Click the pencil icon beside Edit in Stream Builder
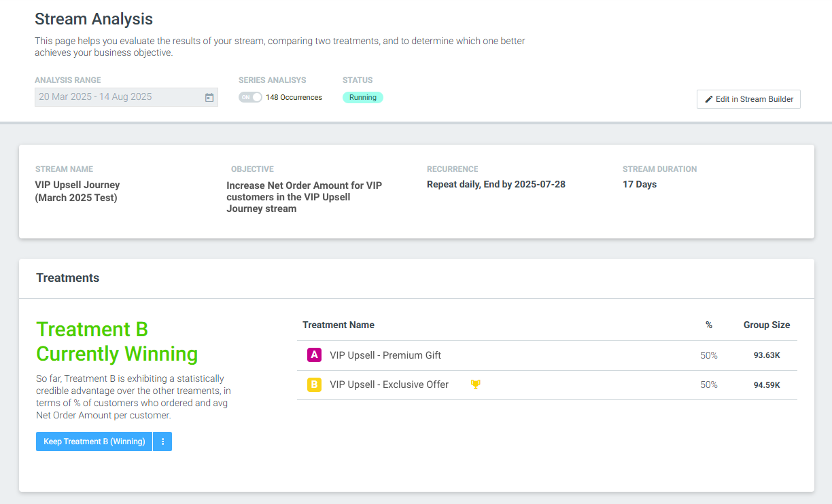 [709, 99]
